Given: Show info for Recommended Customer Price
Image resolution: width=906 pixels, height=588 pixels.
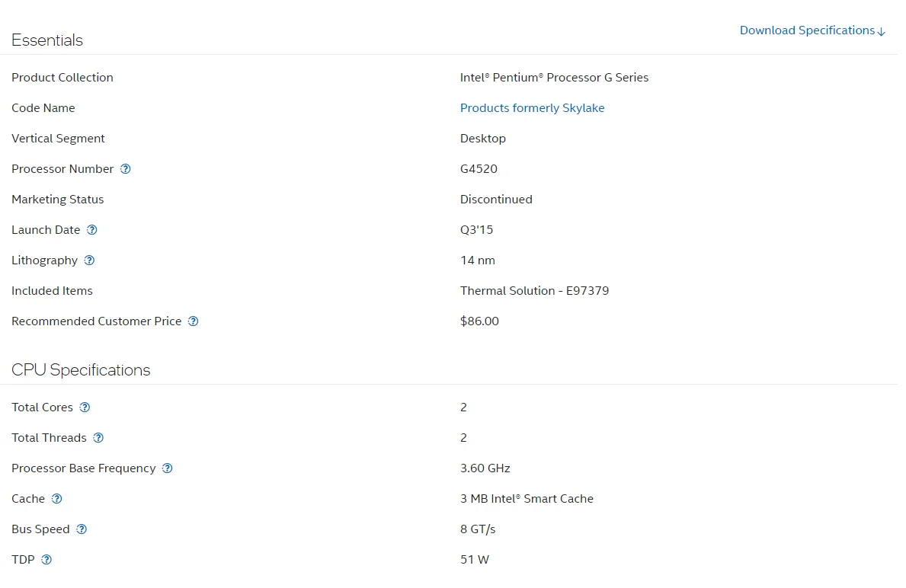Looking at the screenshot, I should click(194, 321).
